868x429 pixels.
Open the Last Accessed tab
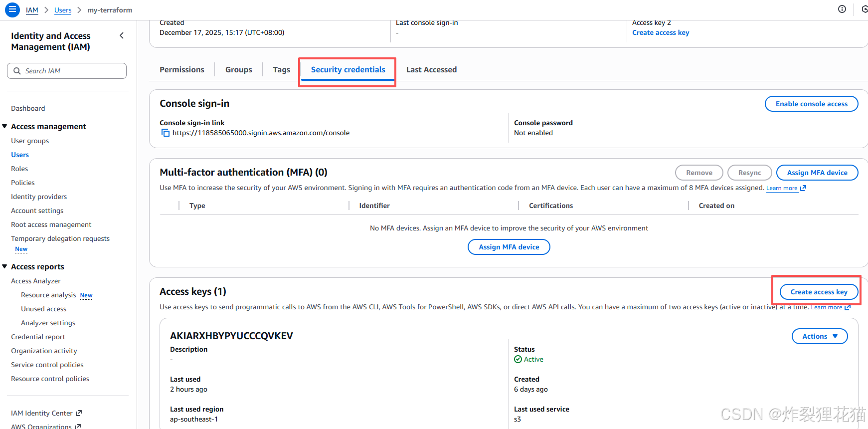click(x=431, y=69)
